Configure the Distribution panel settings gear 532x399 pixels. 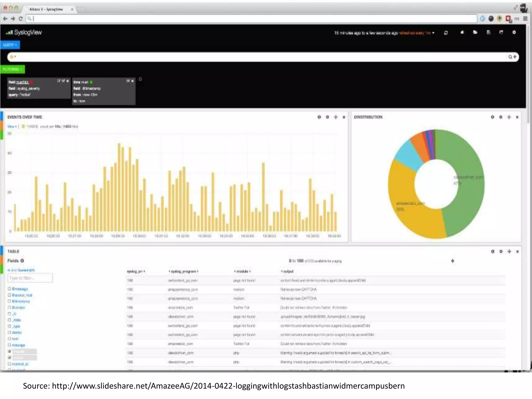point(501,117)
